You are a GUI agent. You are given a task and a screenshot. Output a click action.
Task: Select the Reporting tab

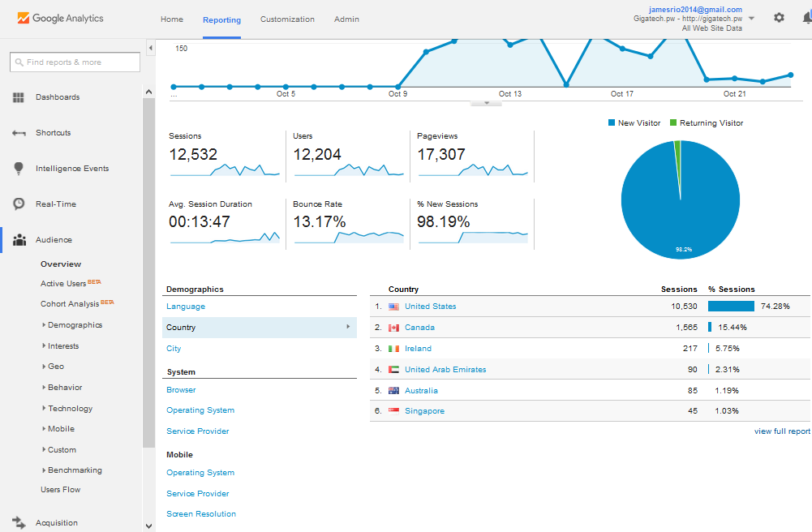tap(221, 19)
